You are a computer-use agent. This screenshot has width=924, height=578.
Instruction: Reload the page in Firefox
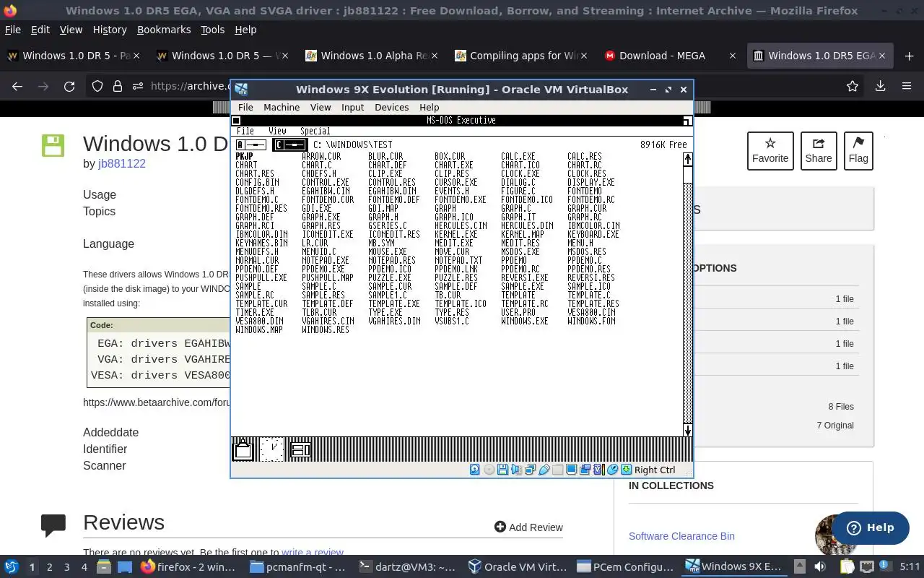pyautogui.click(x=69, y=86)
